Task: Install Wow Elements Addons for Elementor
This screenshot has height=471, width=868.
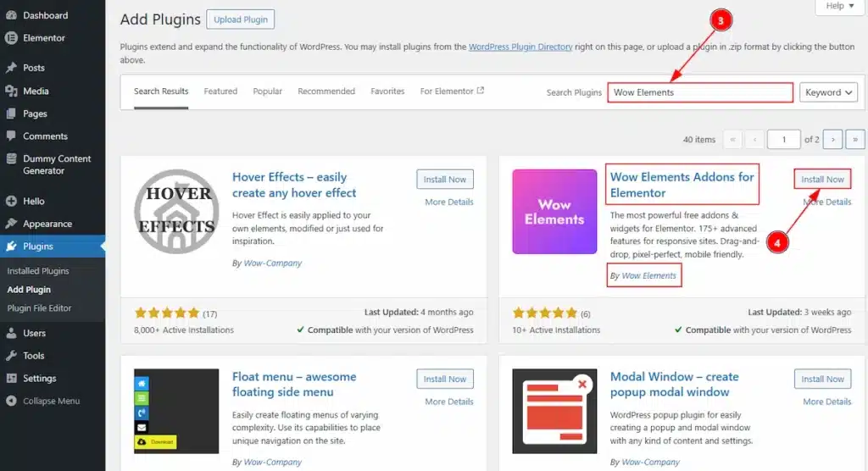Action: click(822, 180)
